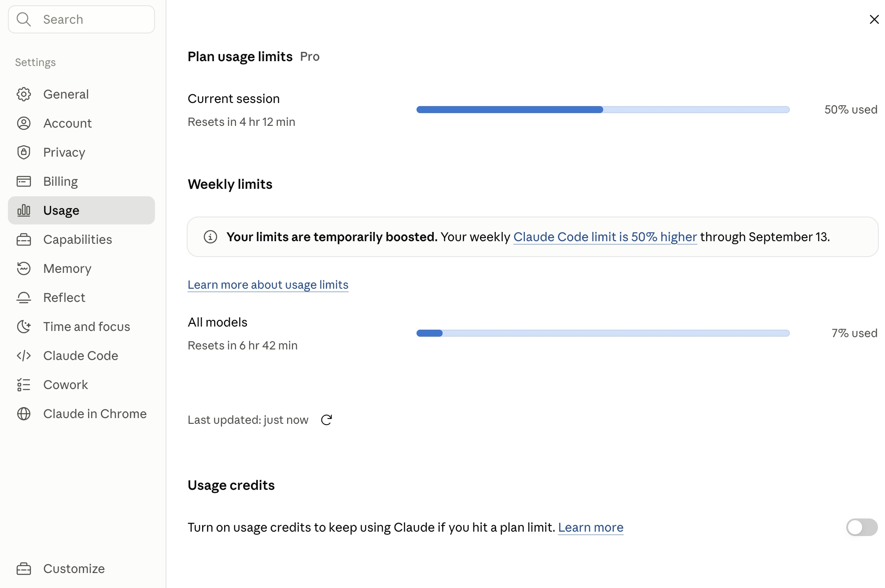Viewport: 885px width, 588px height.
Task: Click the Time and focus moon icon
Action: click(24, 327)
